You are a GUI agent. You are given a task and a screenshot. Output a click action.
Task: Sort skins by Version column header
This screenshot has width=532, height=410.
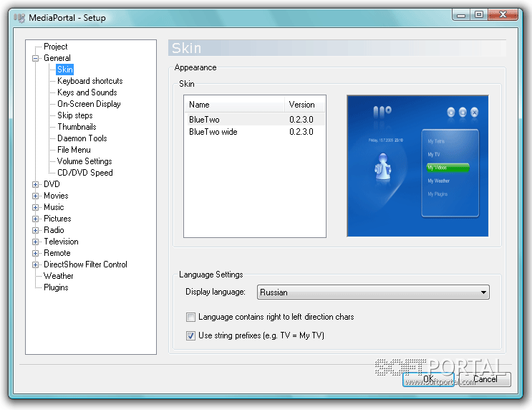pos(304,105)
